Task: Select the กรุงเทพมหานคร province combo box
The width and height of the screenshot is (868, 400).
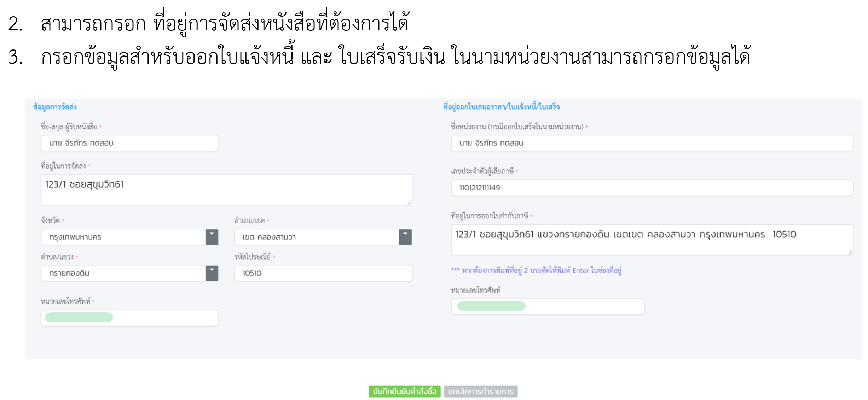Action: [123, 237]
